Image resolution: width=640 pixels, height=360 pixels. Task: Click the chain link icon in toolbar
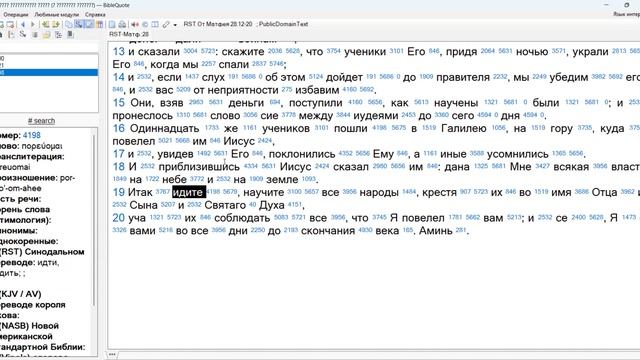point(166,24)
